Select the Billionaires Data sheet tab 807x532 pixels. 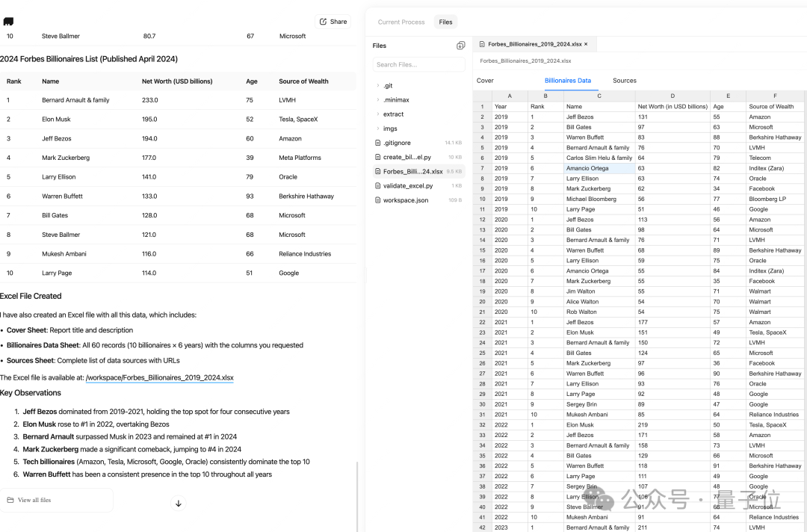[x=568, y=81]
